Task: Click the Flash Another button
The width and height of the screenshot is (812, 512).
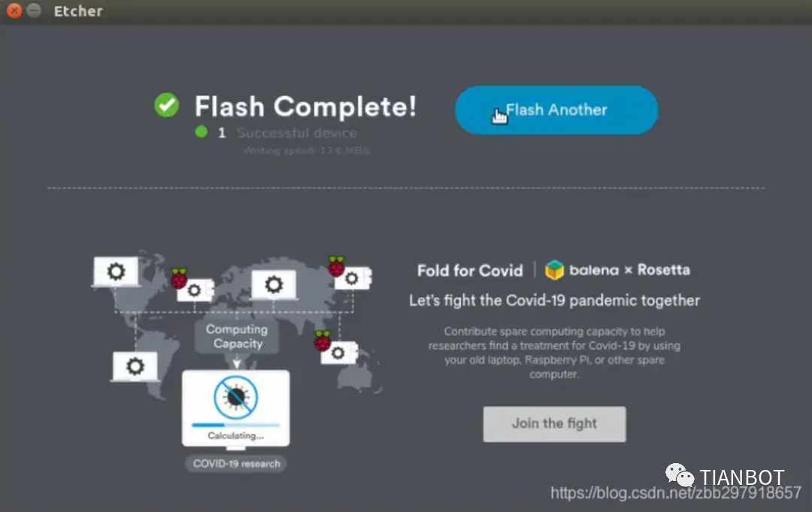Action: [556, 110]
